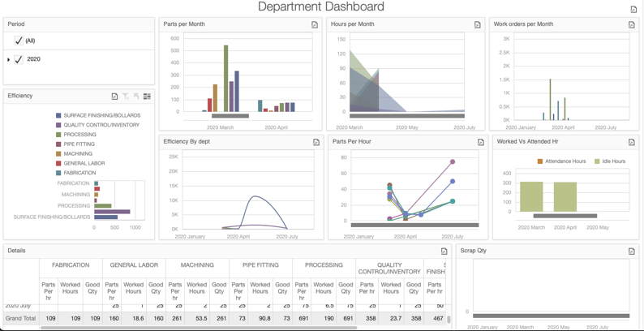Click the QUALITY CONTROL/INVENTORY efficiency bar

tap(112, 212)
